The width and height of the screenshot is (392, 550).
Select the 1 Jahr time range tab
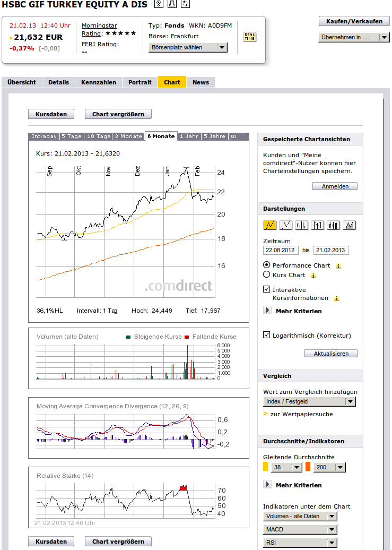pyautogui.click(x=189, y=136)
